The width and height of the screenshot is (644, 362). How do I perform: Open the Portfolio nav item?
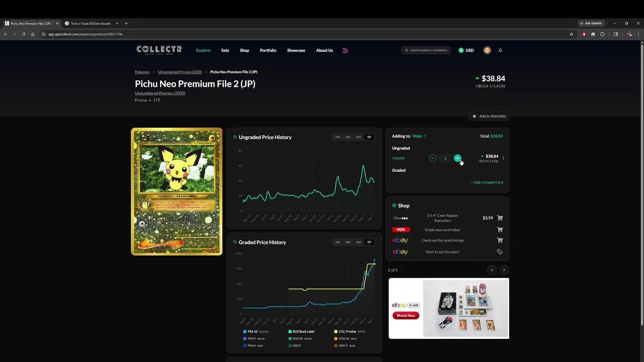coord(268,50)
